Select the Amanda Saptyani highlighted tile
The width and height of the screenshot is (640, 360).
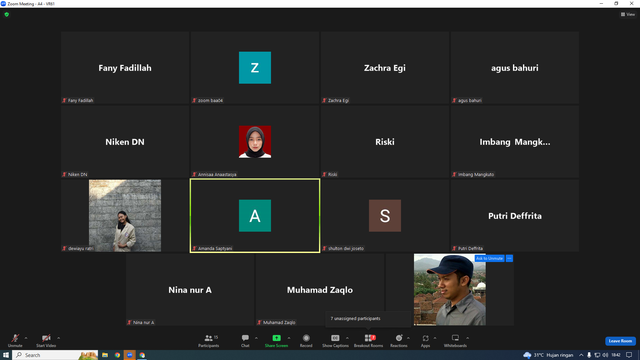point(255,216)
